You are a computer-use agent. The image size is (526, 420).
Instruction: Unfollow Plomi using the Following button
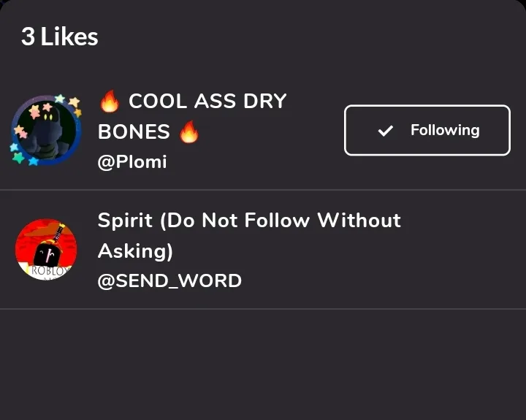pos(427,131)
